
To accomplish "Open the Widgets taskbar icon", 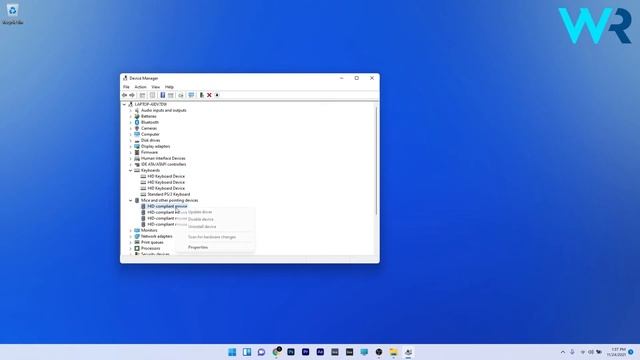I will pyautogui.click(x=247, y=352).
